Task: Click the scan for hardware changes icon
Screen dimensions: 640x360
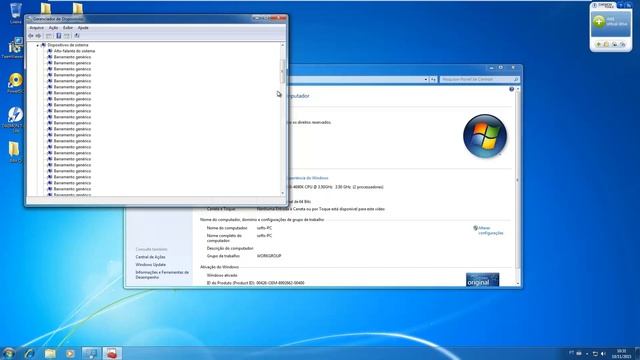Action: click(76, 36)
